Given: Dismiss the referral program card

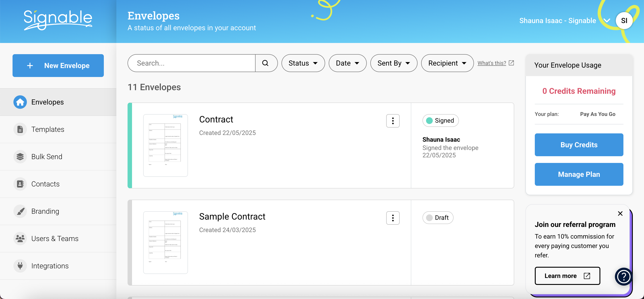Looking at the screenshot, I should point(620,214).
